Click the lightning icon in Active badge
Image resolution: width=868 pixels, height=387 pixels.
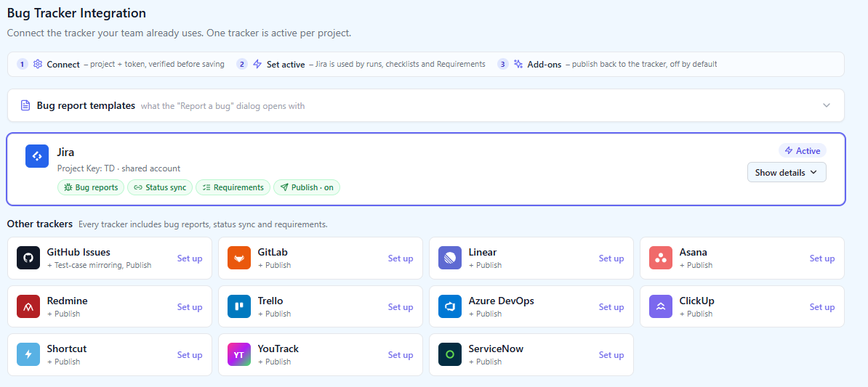click(x=789, y=150)
